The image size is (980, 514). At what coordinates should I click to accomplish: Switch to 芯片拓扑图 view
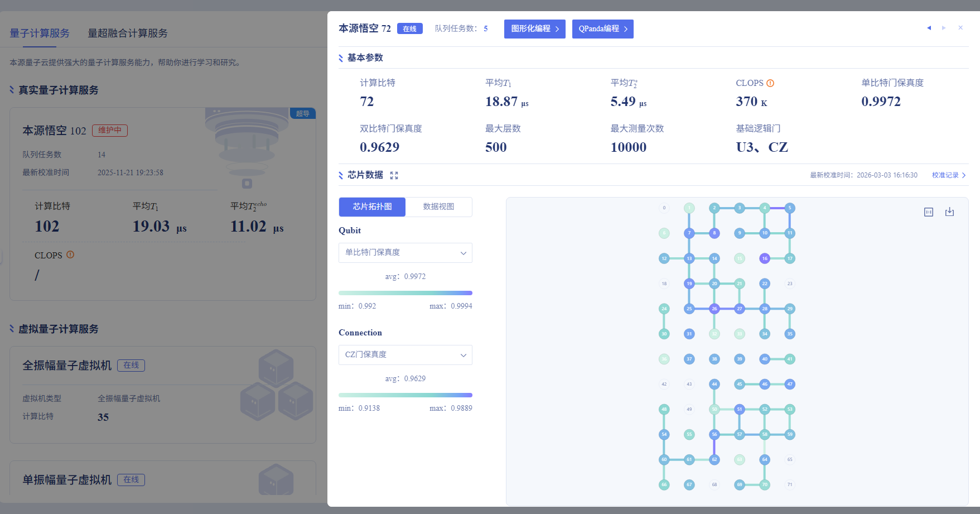(372, 206)
